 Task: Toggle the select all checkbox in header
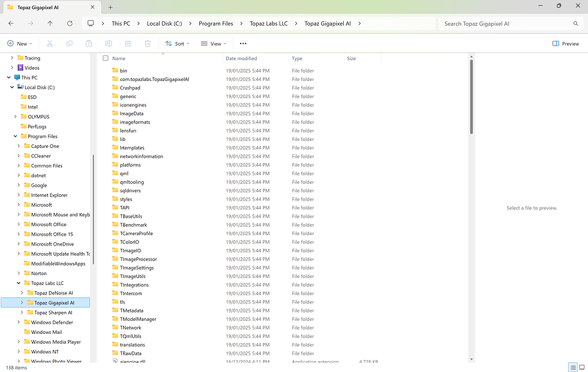[106, 58]
